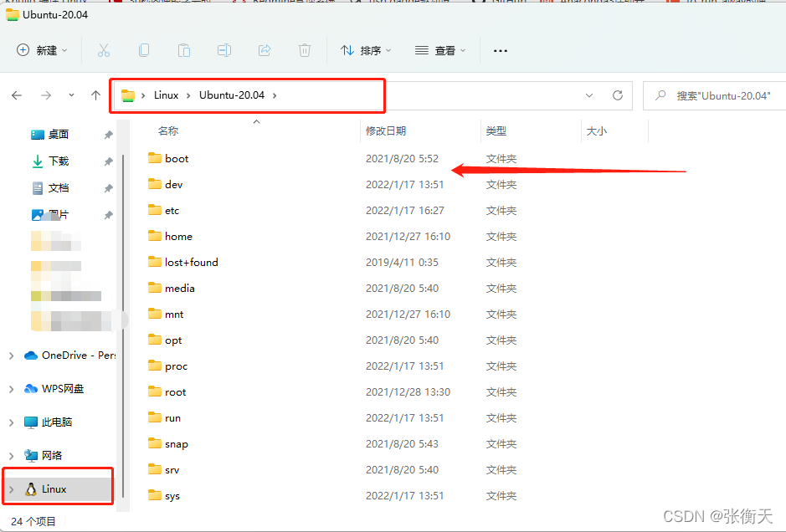Sort by 类型 column header
The image size is (786, 532).
(x=496, y=130)
